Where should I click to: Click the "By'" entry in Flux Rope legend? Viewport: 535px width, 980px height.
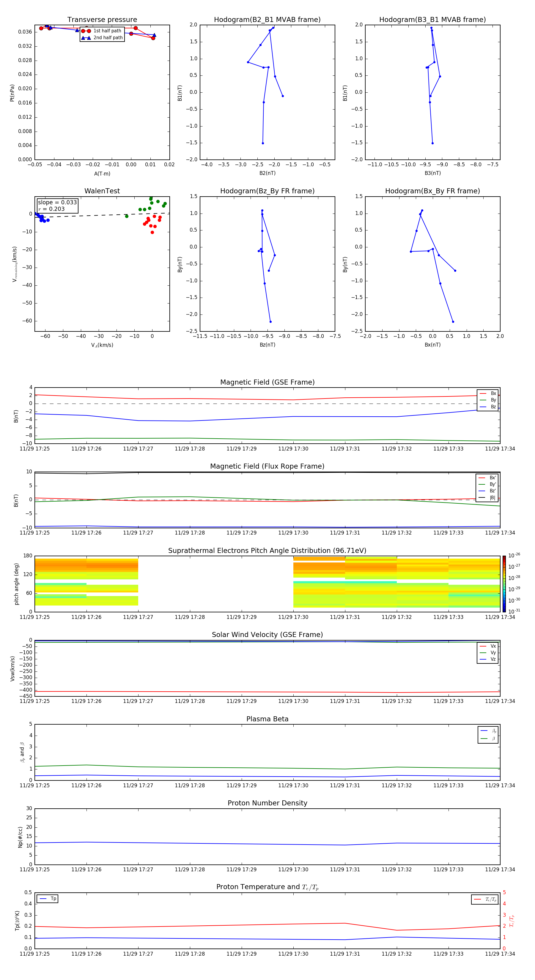[x=487, y=484]
